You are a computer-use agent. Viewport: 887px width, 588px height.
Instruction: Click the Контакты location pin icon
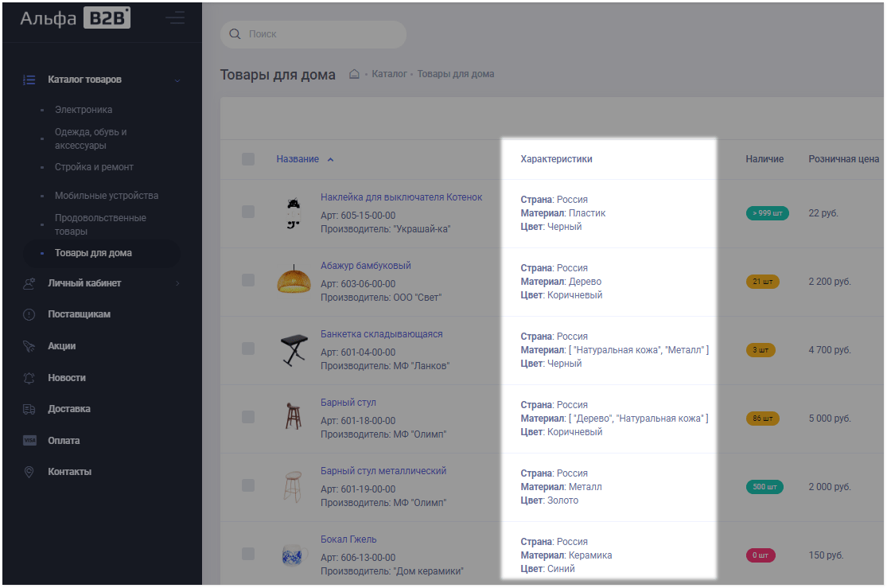(29, 472)
